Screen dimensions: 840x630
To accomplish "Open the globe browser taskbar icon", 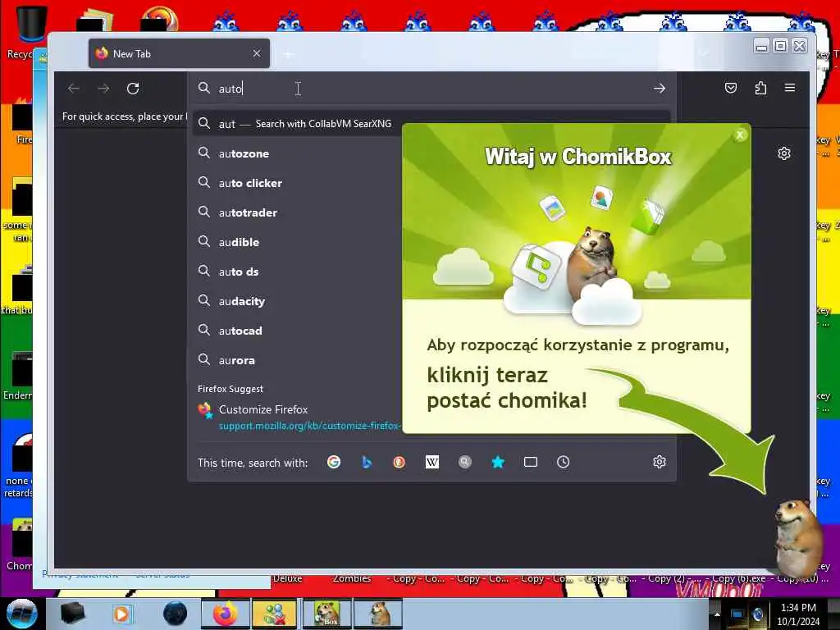I will click(x=176, y=614).
